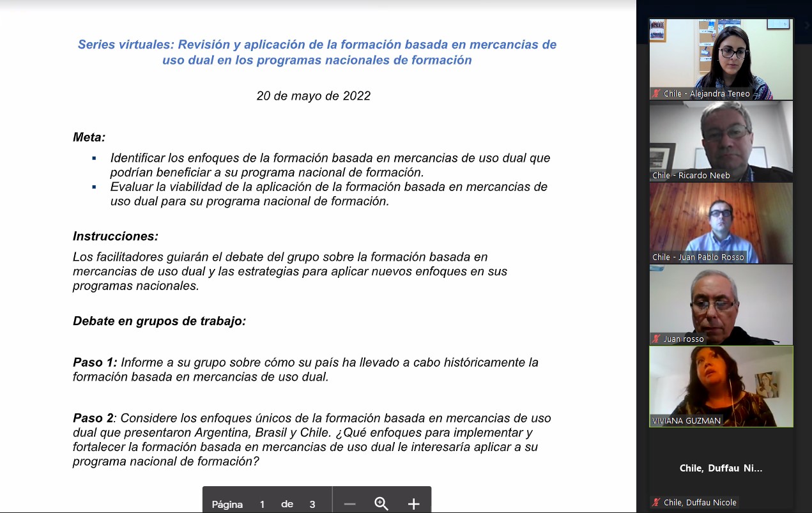Select Ricardo Neeb's video thumbnail

[x=721, y=141]
